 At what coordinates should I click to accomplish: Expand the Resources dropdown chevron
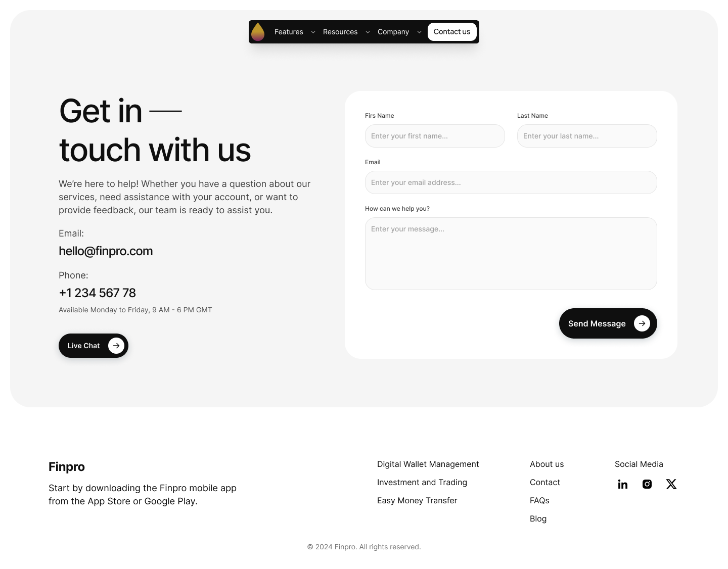[368, 32]
